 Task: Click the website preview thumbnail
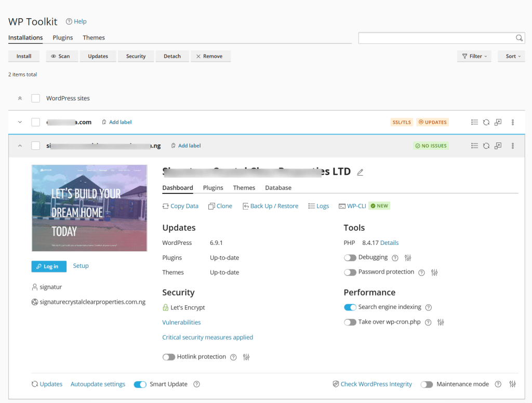coord(89,208)
